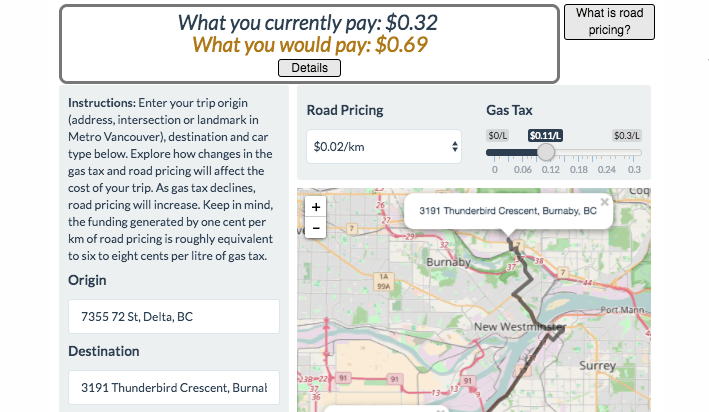
Task: Click the Origin address input field
Action: tap(174, 317)
